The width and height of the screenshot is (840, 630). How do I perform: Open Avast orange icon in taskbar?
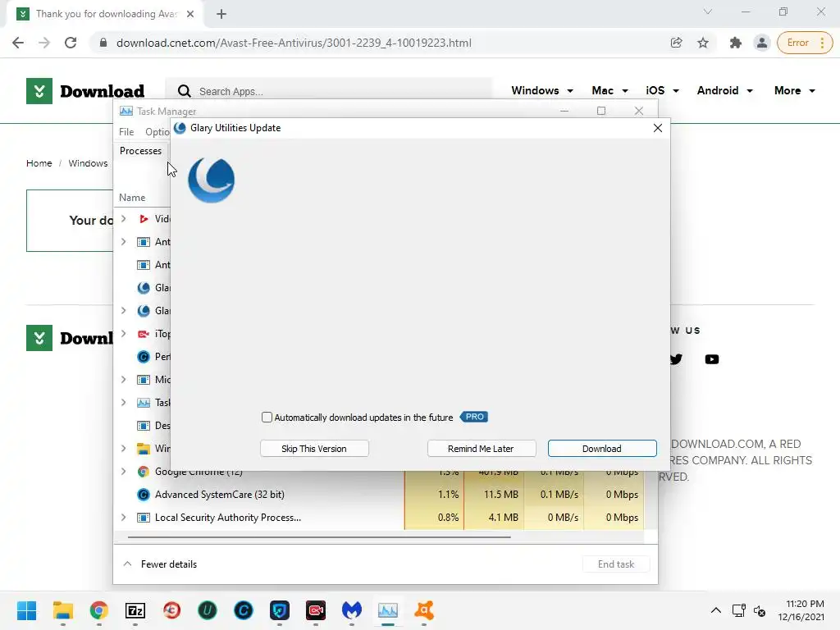(x=424, y=610)
